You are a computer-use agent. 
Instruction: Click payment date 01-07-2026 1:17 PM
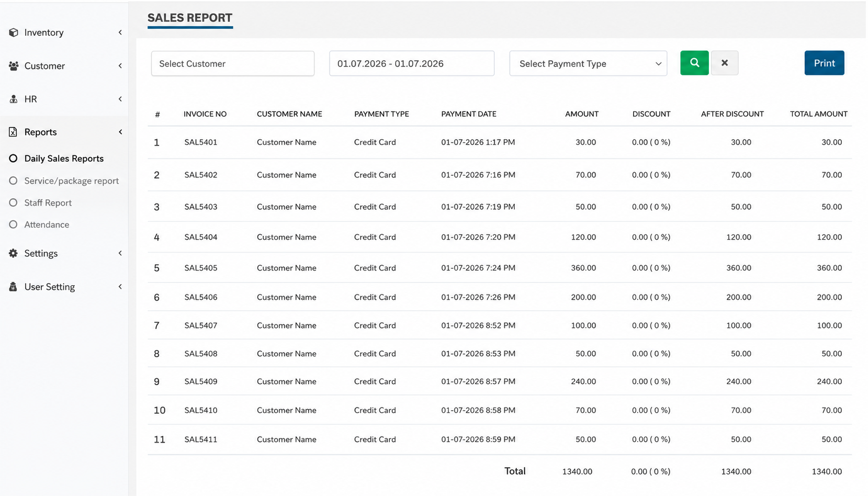[x=478, y=142]
